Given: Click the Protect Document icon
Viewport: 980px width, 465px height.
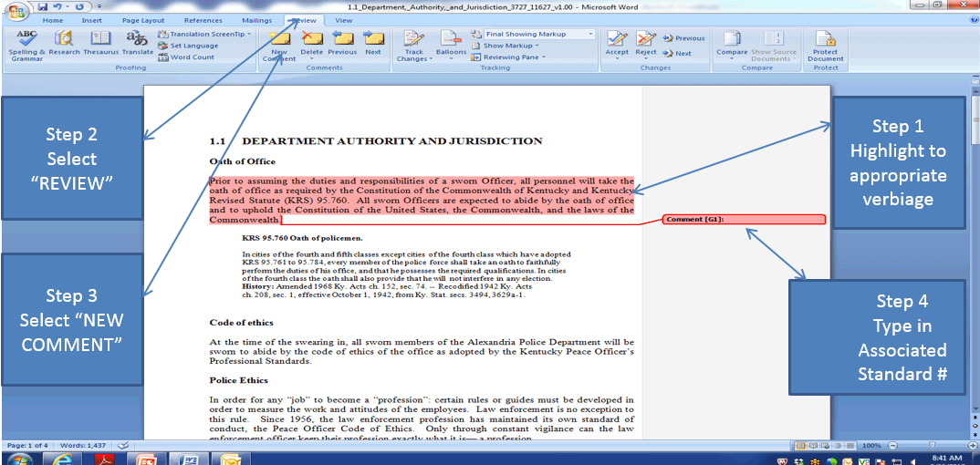Looking at the screenshot, I should click(825, 43).
